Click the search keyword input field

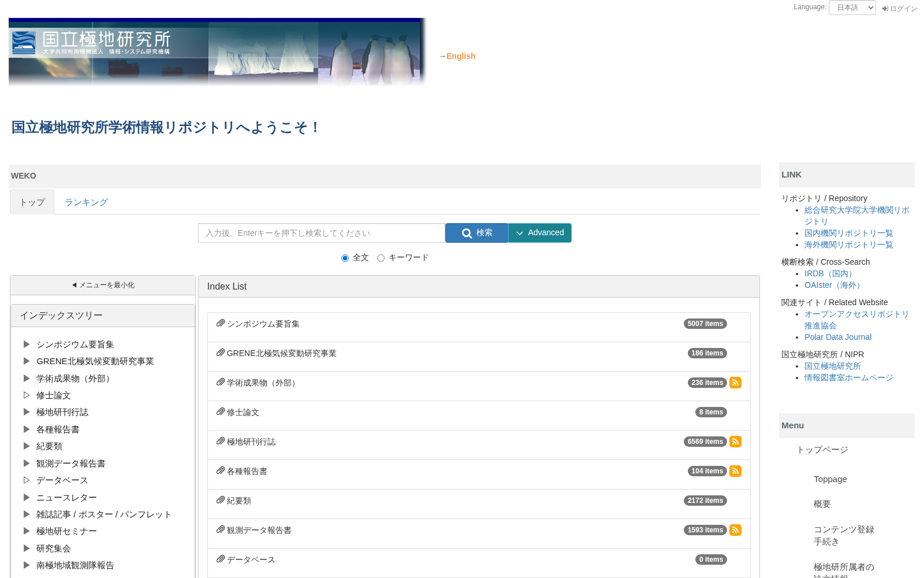[322, 233]
